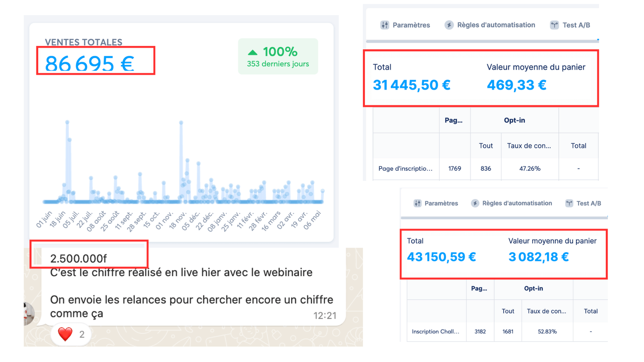
Task: Click the "353 derniers jours" label
Action: tap(278, 64)
